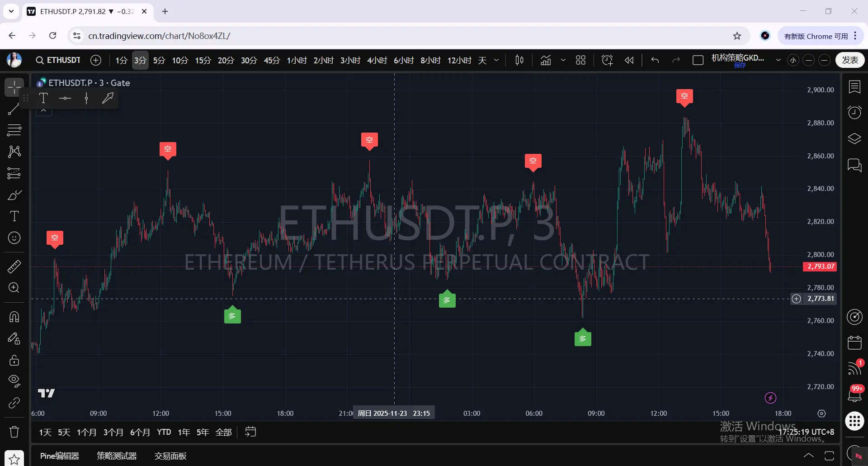Screen dimensions: 868x466
Task: Toggle hide all drawings eye icon
Action: [x=14, y=381]
